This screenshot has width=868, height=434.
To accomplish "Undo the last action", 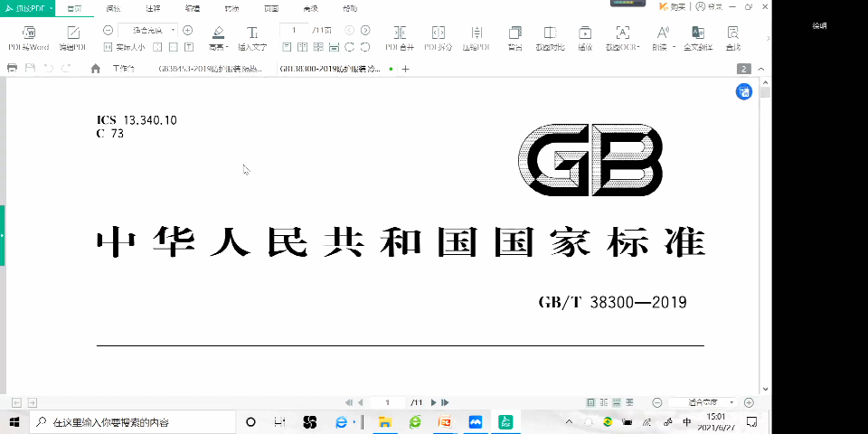I will [x=48, y=68].
